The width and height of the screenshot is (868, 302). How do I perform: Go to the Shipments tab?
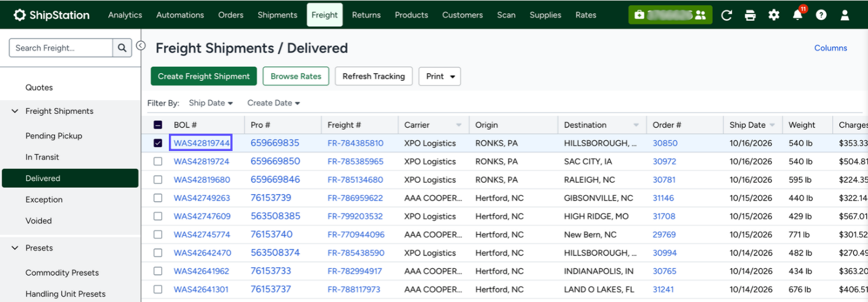[278, 15]
